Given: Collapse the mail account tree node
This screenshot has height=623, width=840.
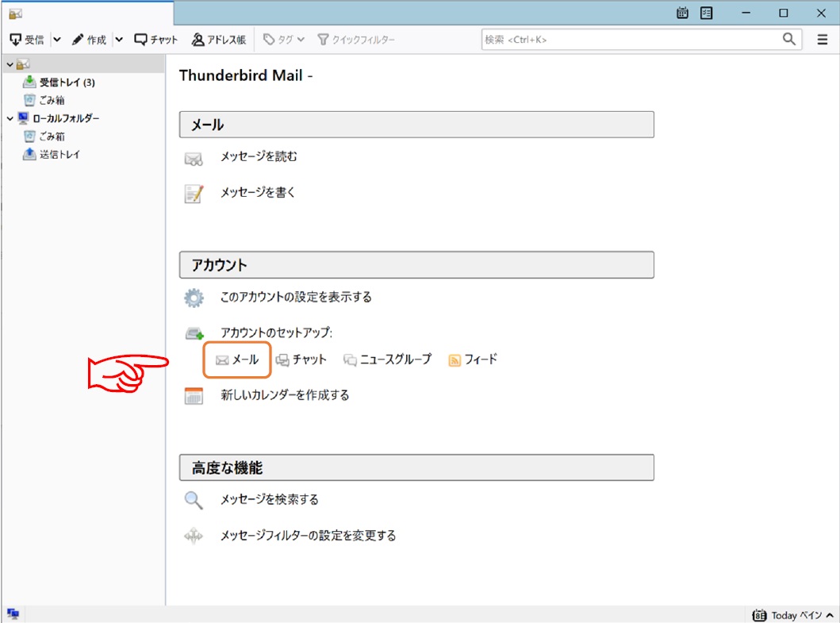Looking at the screenshot, I should [x=10, y=65].
